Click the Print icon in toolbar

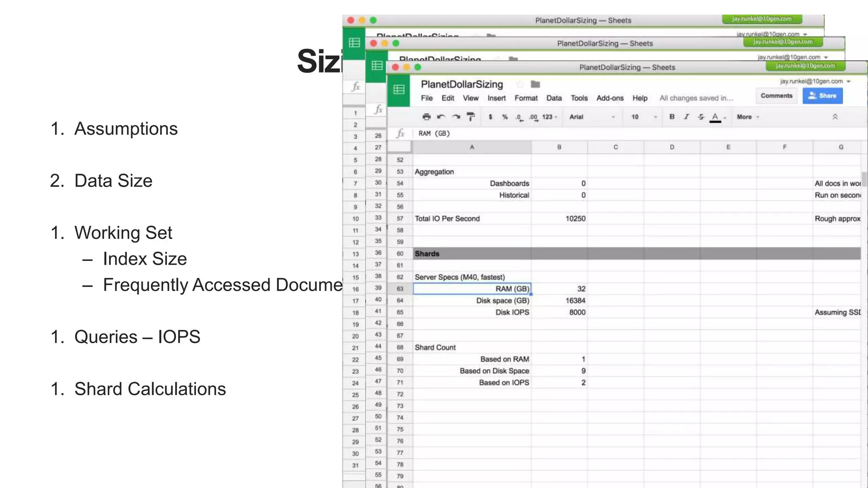(426, 117)
